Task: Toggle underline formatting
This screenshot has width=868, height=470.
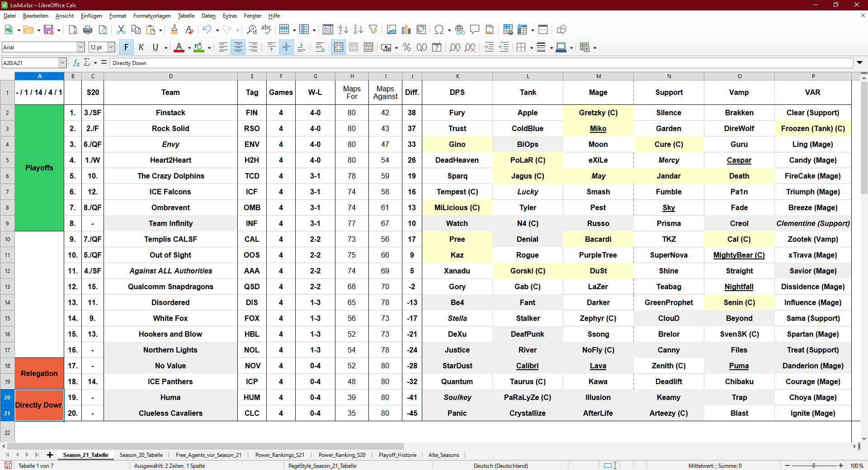Action: tap(156, 47)
